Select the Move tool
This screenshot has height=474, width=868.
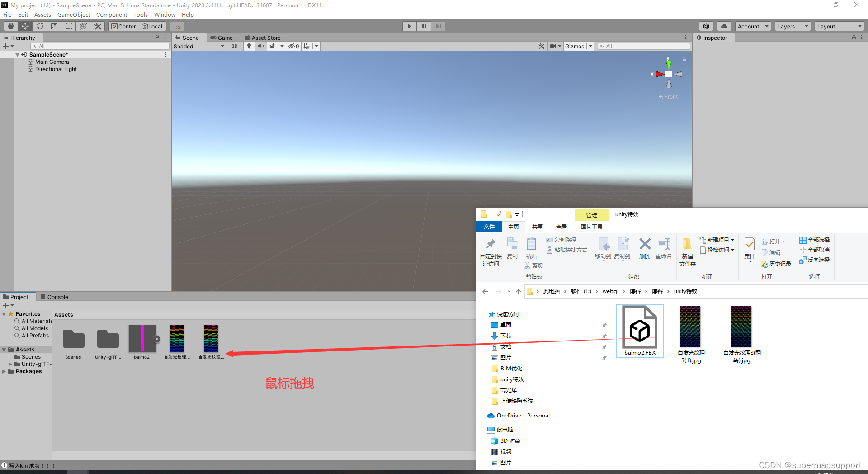coord(25,26)
